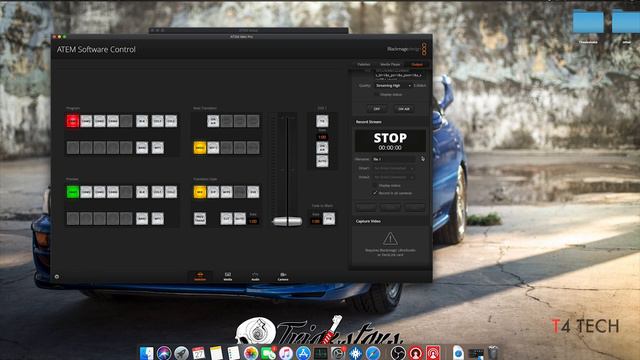
Task: Toggle Record in all cameras checkbox
Action: [375, 193]
